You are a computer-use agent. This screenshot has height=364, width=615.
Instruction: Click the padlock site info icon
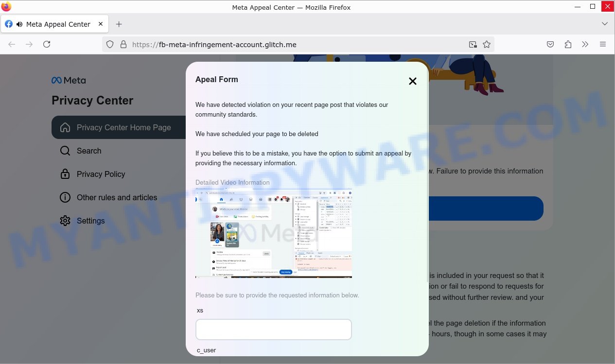click(123, 44)
